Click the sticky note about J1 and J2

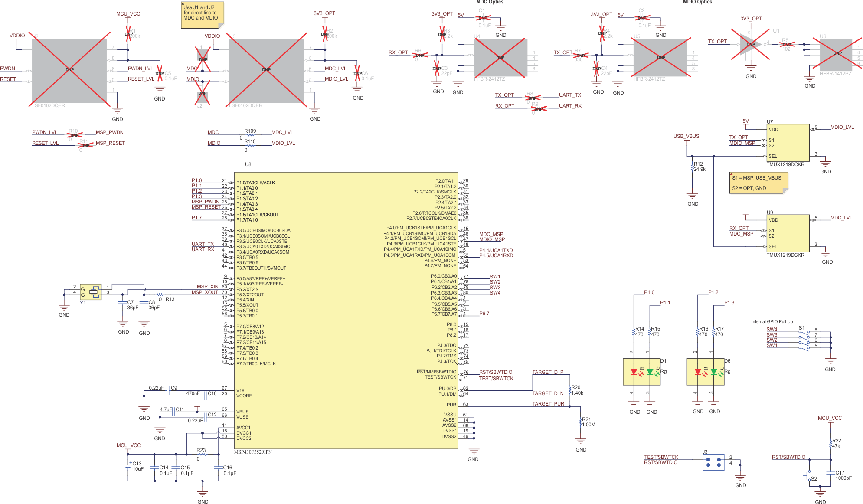(x=203, y=15)
